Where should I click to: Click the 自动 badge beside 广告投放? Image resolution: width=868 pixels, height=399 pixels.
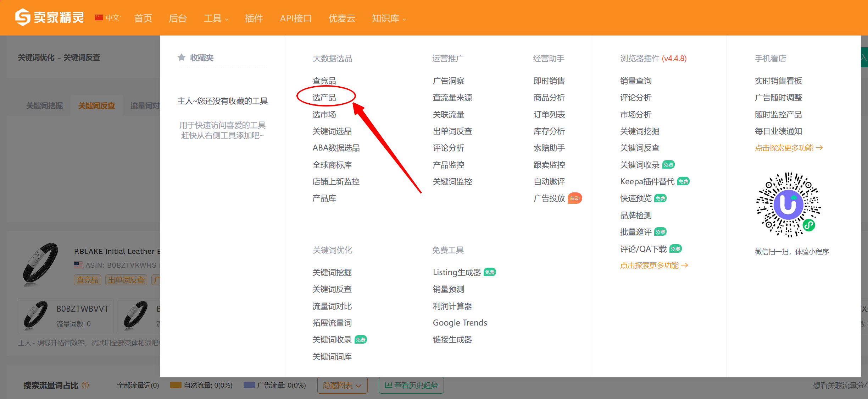(575, 198)
